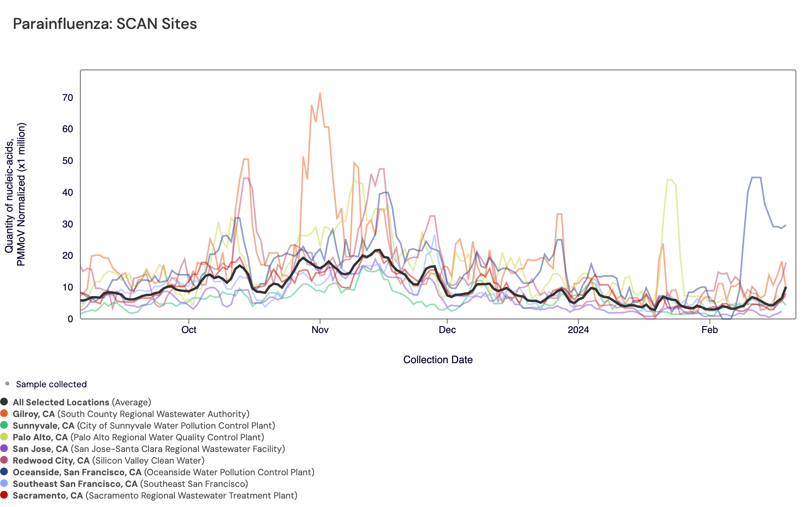812x507 pixels.
Task: Click the dark blue Oceanside legend dot
Action: [4, 472]
